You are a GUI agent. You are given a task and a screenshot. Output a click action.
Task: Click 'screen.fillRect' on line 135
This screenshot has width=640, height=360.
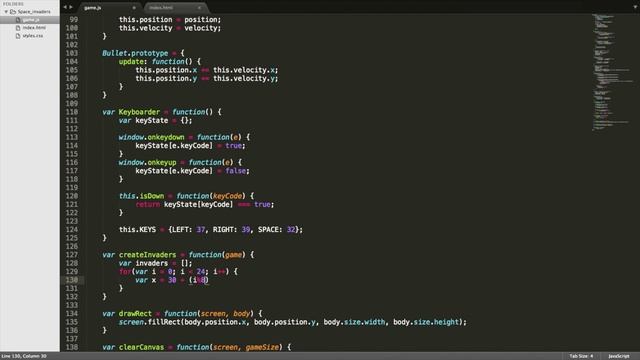[x=149, y=322]
